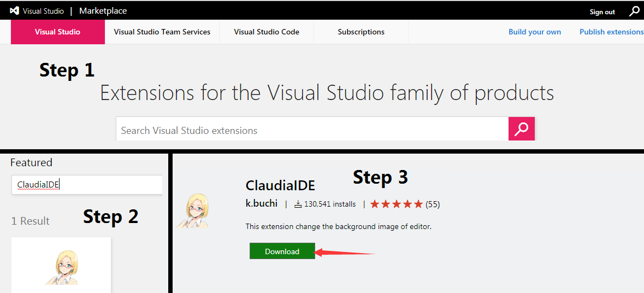Screen dimensions: 644x293
Task: Click the installs download-count icon
Action: [298, 204]
